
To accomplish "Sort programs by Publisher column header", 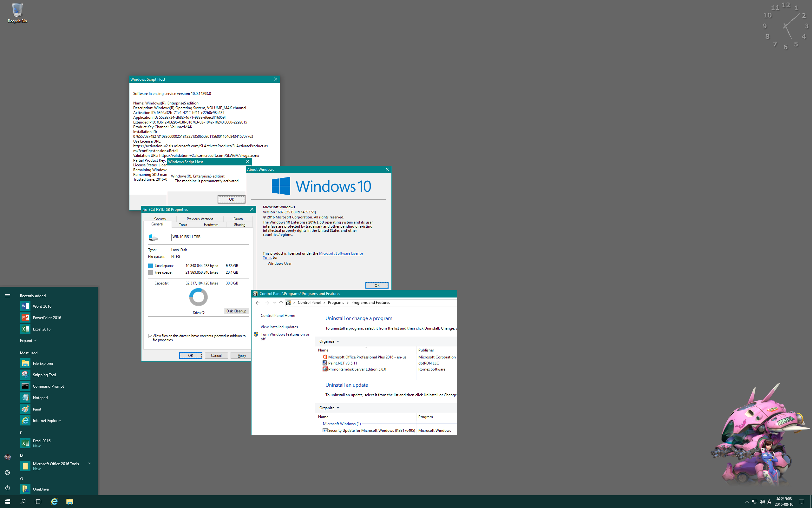I will pyautogui.click(x=436, y=350).
